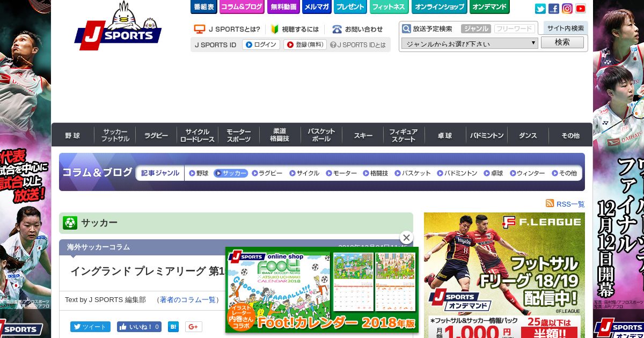Click the soccer ball icon beside サッカー

70,223
